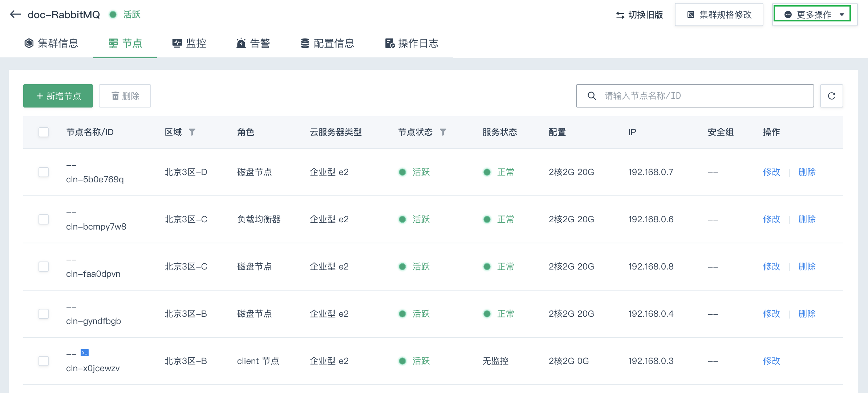This screenshot has width=868, height=393.
Task: Open cluster spec modification (集群规格修改)
Action: coord(719,15)
